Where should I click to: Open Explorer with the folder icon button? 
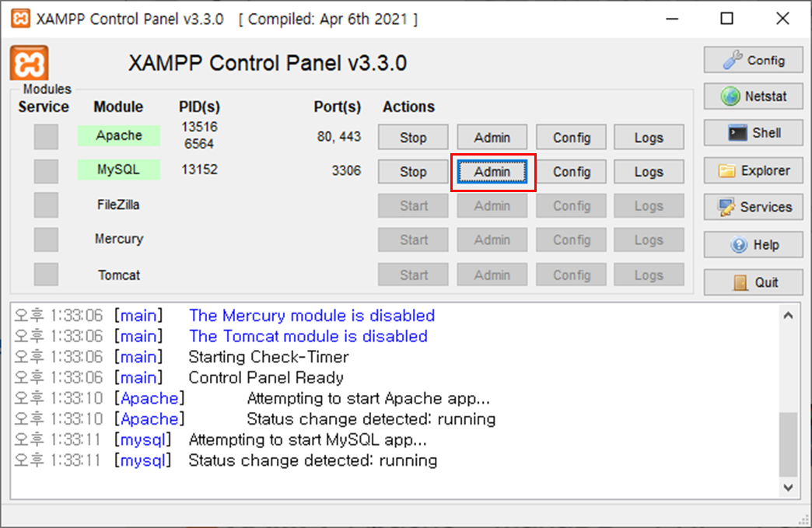coord(753,170)
